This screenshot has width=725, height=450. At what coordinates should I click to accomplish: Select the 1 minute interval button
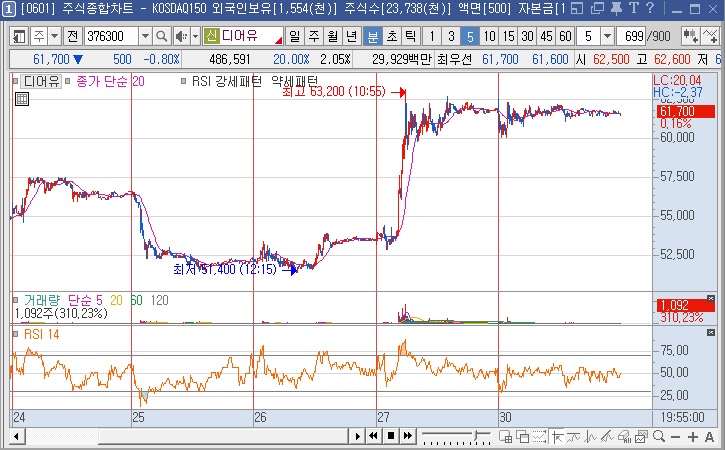pyautogui.click(x=431, y=36)
